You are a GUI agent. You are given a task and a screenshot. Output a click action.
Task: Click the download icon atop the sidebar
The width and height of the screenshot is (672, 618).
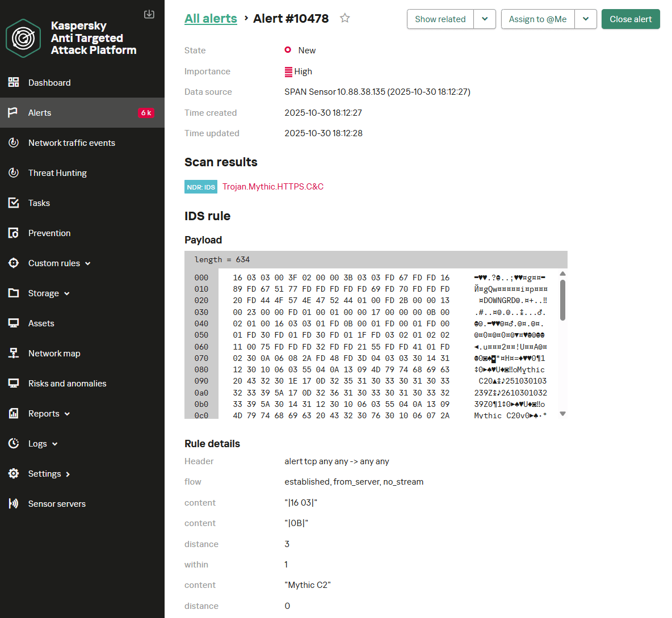point(149,14)
